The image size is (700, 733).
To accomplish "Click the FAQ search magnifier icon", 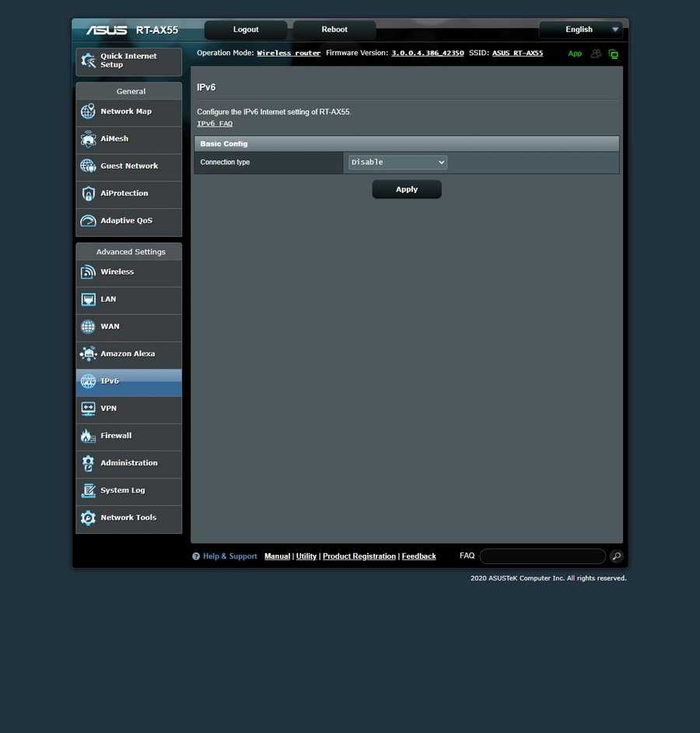I will (x=616, y=556).
